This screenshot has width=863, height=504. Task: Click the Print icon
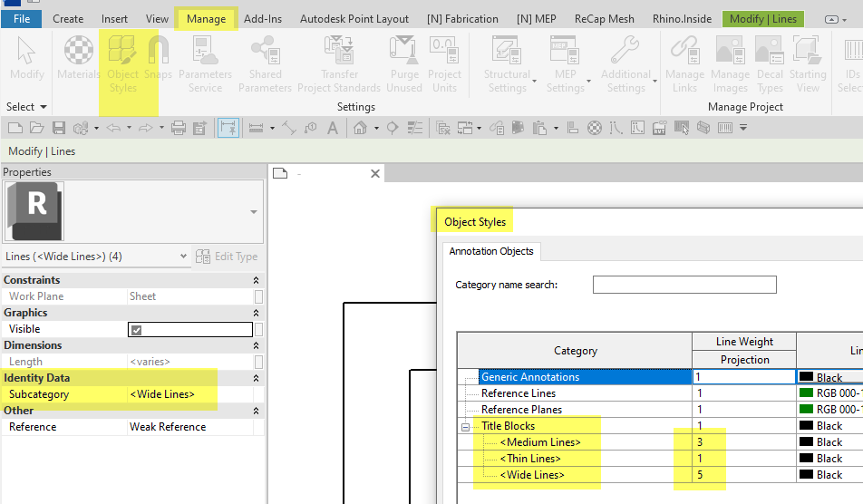179,128
